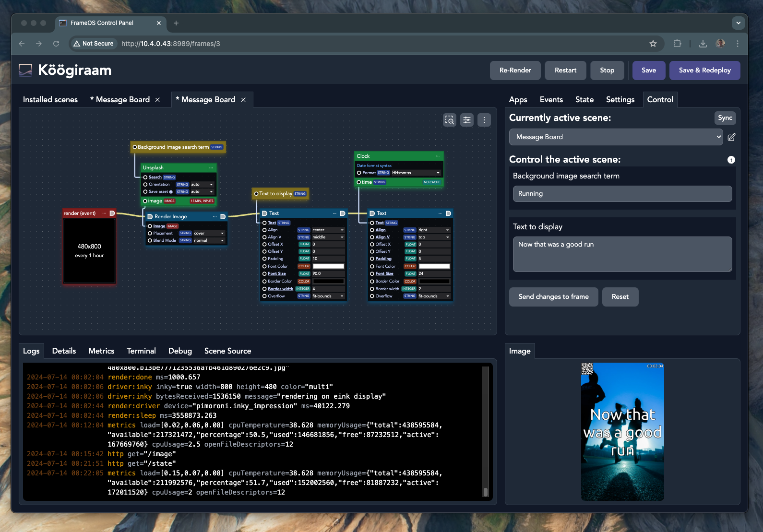Click the Save & Redeploy button
Screen dimensions: 763x532
(x=704, y=71)
